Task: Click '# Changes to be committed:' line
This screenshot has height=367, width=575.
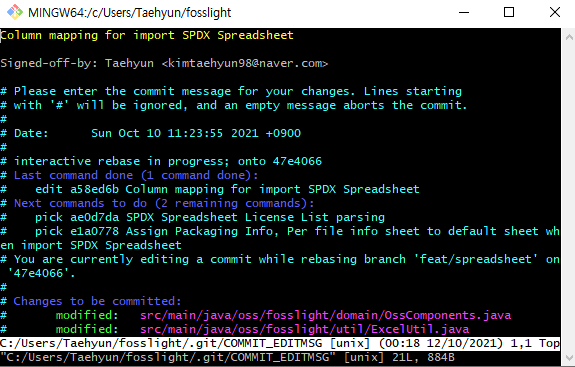Action: coord(91,301)
